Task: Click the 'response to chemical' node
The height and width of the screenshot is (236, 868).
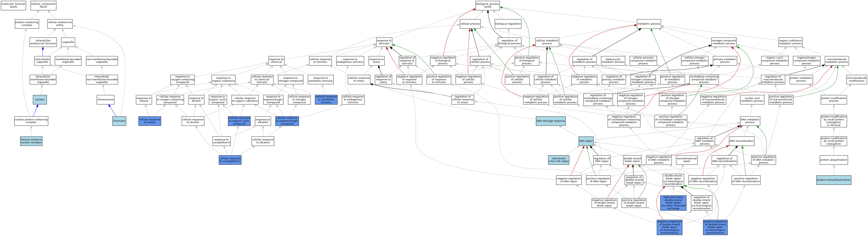Action: pos(276,61)
